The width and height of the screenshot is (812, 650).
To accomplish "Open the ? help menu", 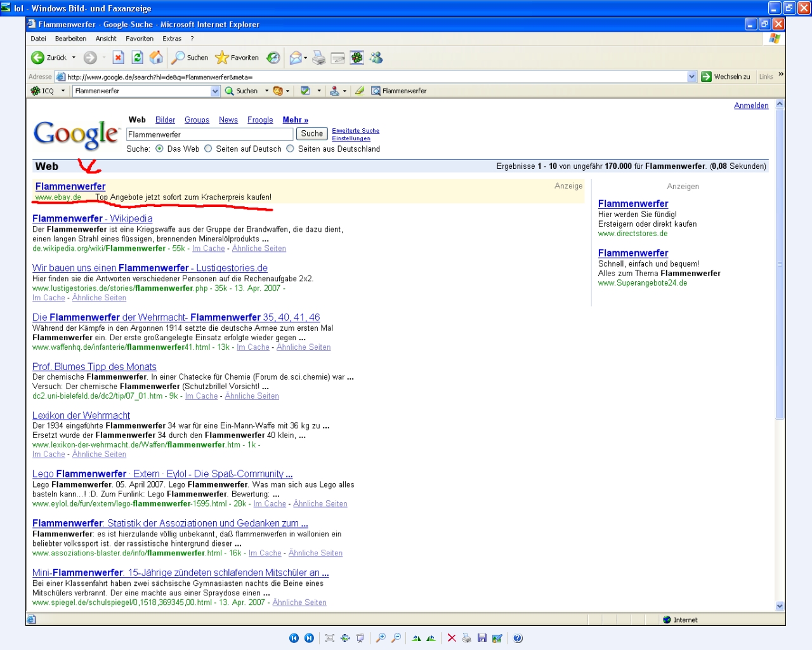I will [x=192, y=39].
